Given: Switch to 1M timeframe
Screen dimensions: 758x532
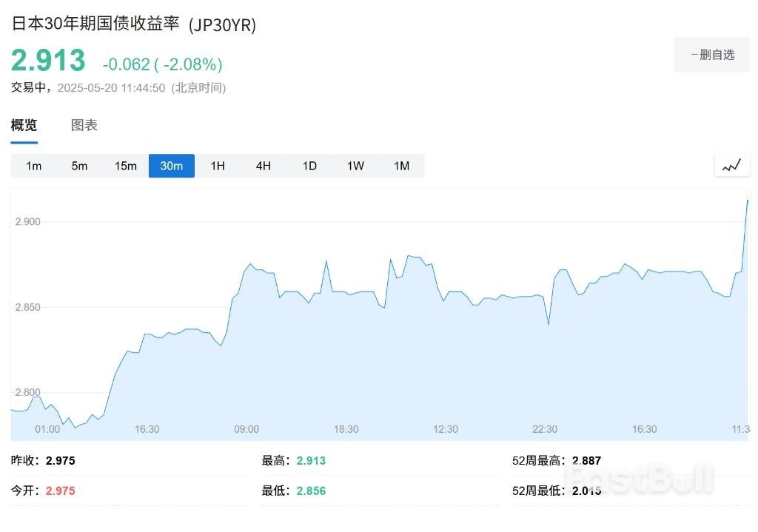Looking at the screenshot, I should coord(401,166).
